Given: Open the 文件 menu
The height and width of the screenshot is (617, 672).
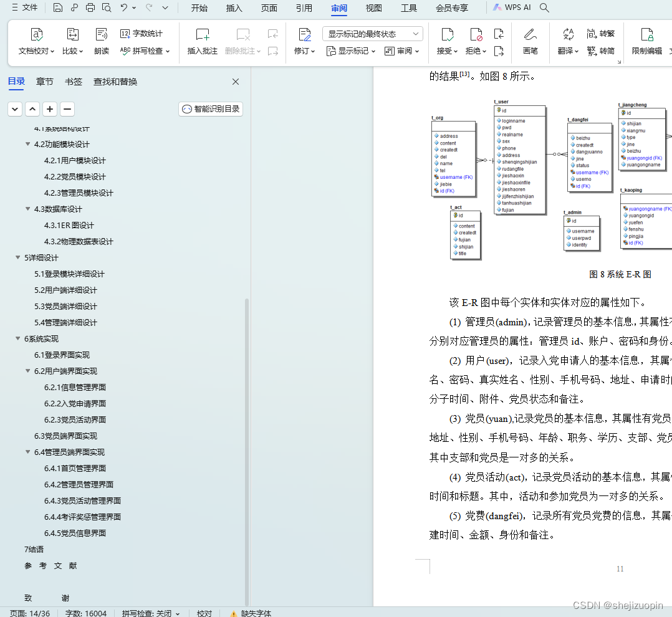Looking at the screenshot, I should [x=24, y=7].
